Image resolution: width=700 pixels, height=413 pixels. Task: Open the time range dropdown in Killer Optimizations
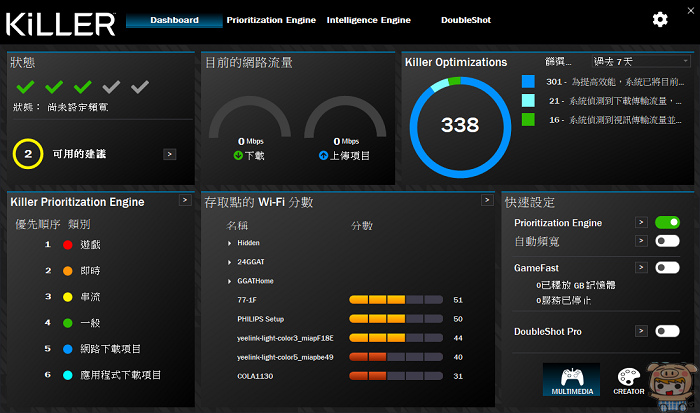[x=641, y=61]
